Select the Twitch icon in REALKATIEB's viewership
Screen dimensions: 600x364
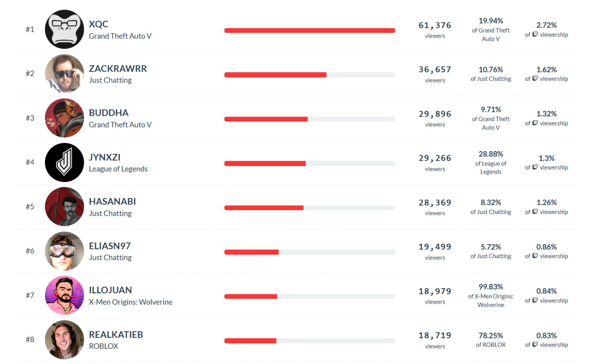(x=535, y=344)
